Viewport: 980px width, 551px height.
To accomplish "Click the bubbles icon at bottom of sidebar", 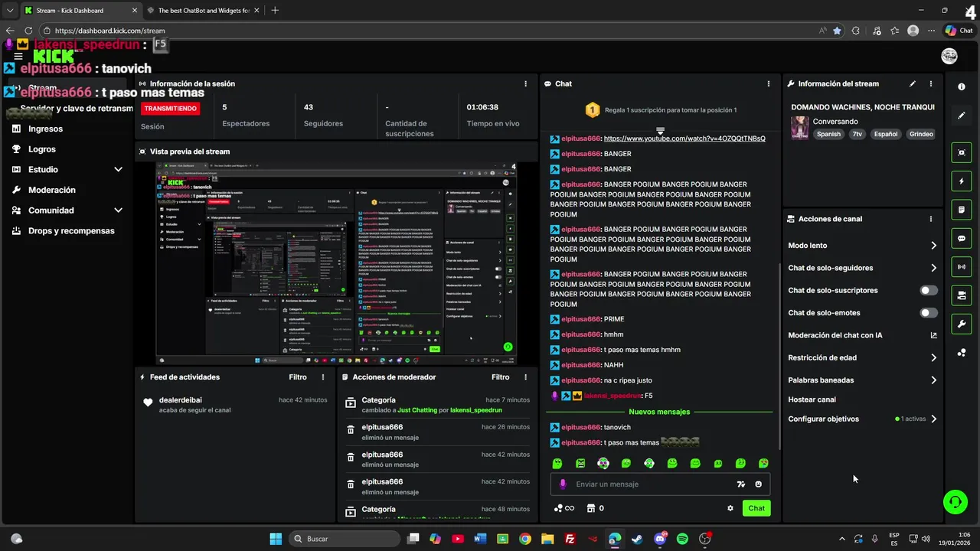I will click(962, 353).
